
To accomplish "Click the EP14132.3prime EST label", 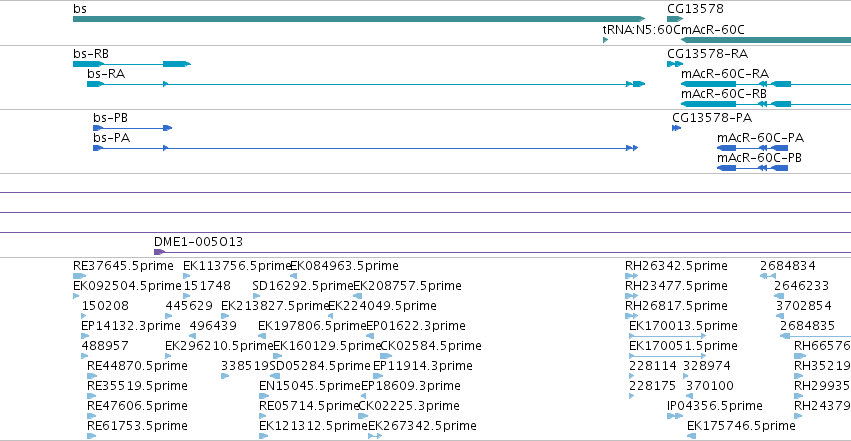I will point(131,326).
